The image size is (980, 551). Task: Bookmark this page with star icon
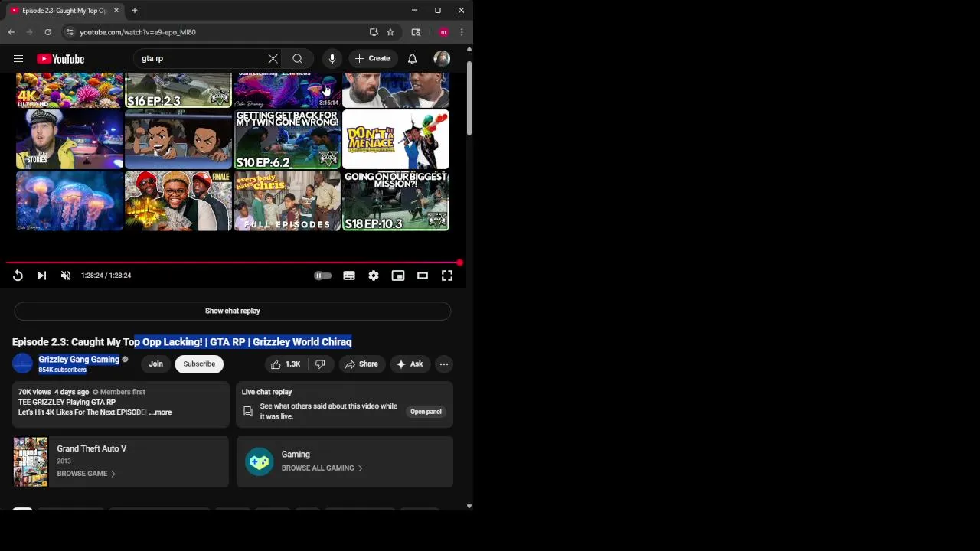tap(390, 32)
